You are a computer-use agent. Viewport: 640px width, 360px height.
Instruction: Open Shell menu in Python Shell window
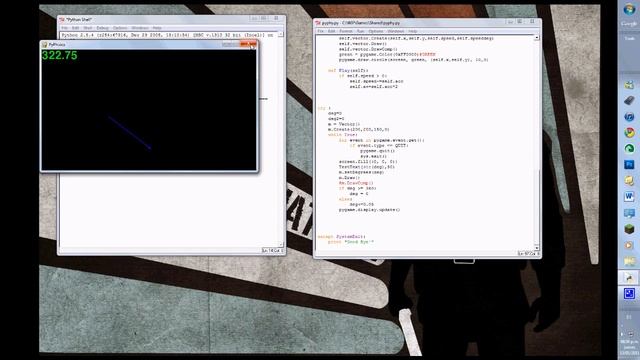pyautogui.click(x=88, y=28)
